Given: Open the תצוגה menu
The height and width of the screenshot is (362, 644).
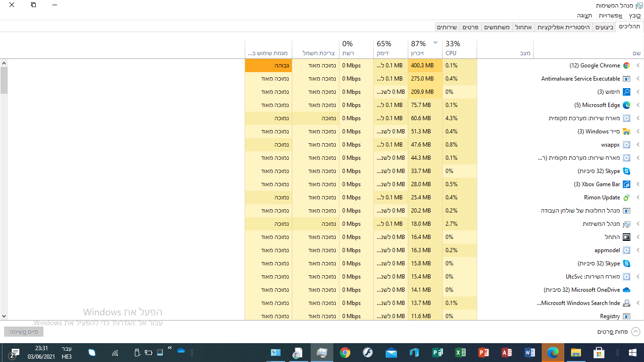Looking at the screenshot, I should click(x=585, y=16).
